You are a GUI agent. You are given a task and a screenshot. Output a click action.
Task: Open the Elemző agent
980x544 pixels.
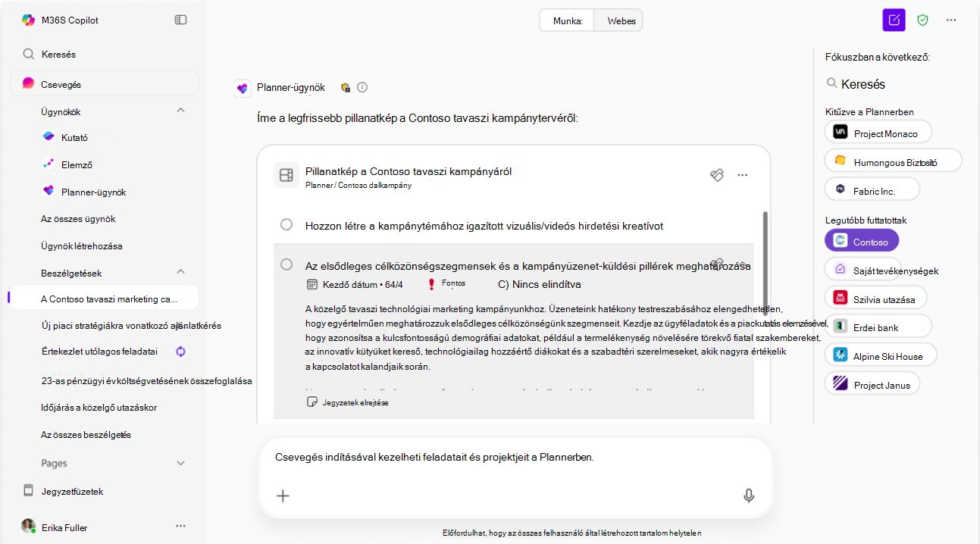(77, 164)
